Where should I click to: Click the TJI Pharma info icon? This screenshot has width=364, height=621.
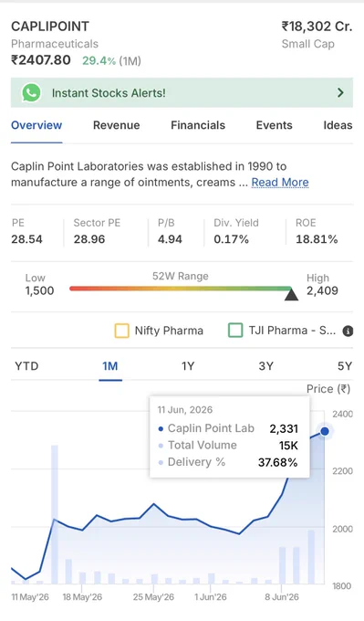pos(348,332)
